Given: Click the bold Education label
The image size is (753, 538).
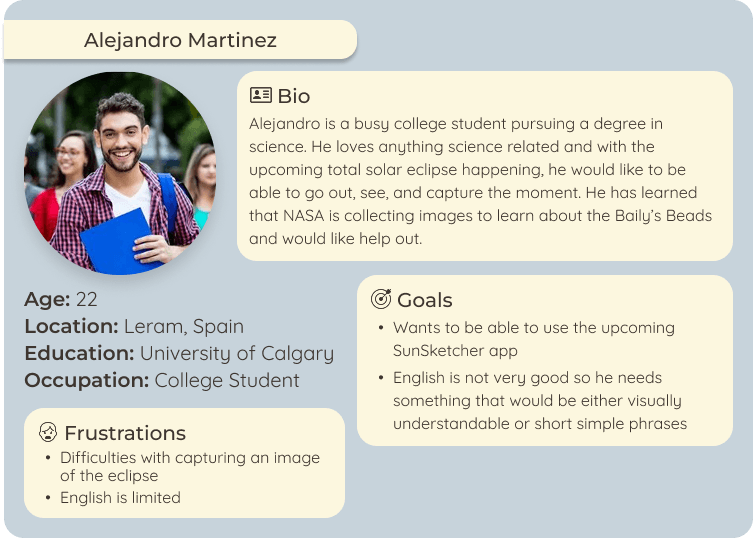Looking at the screenshot, I should 79,353.
